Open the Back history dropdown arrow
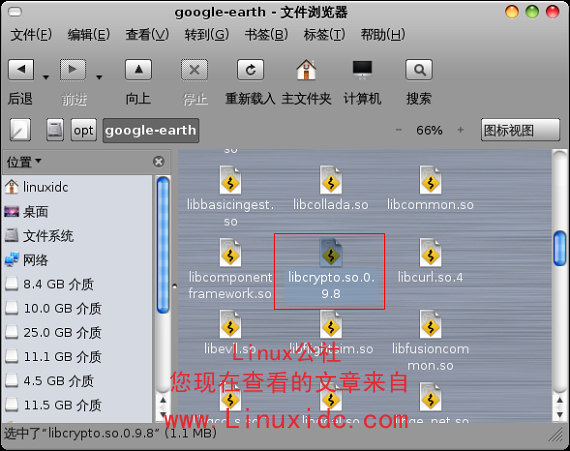570x451 pixels. tap(46, 77)
